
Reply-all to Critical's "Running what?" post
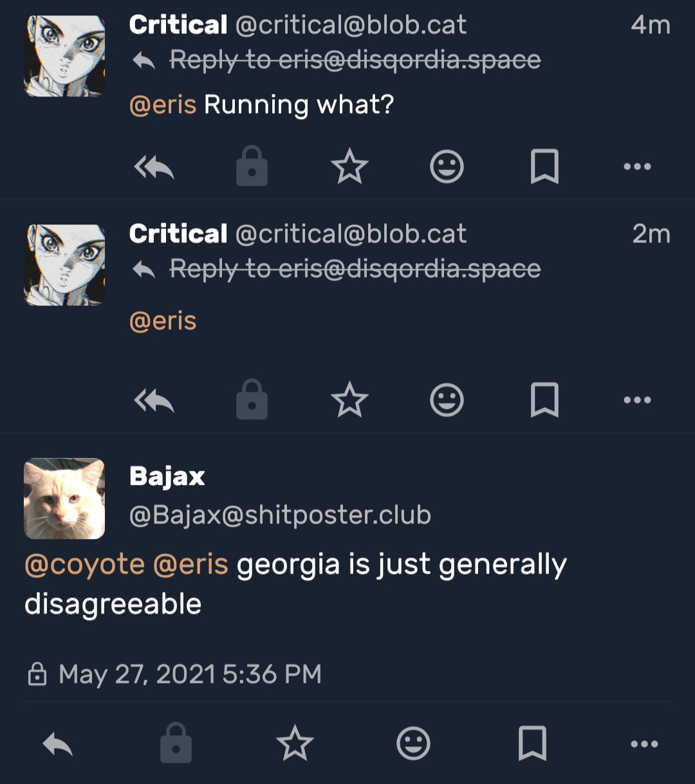click(x=154, y=167)
